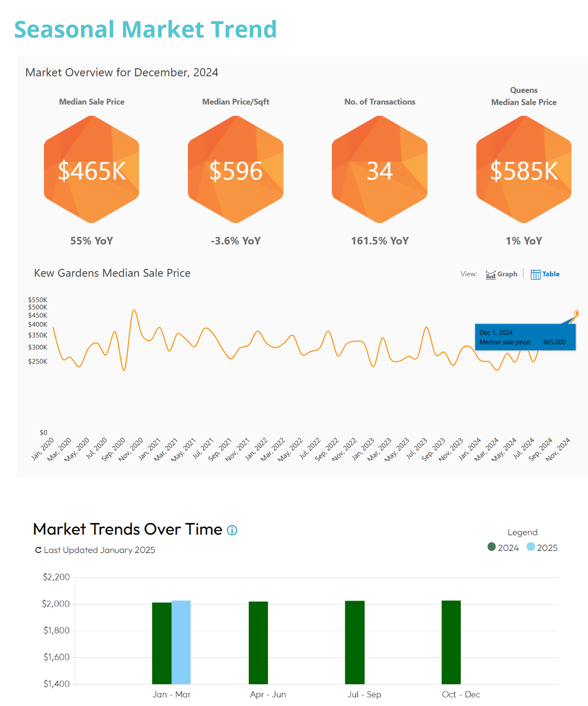The height and width of the screenshot is (706, 588).
Task: Click the Graph view chart icon
Action: pos(490,275)
